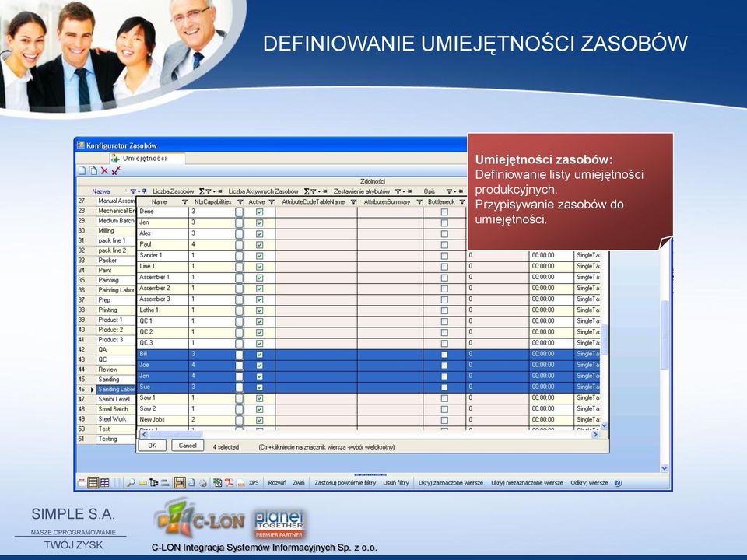Click Ukryj niezaznaczone wiersze
This screenshot has width=747, height=560.
coord(527,483)
